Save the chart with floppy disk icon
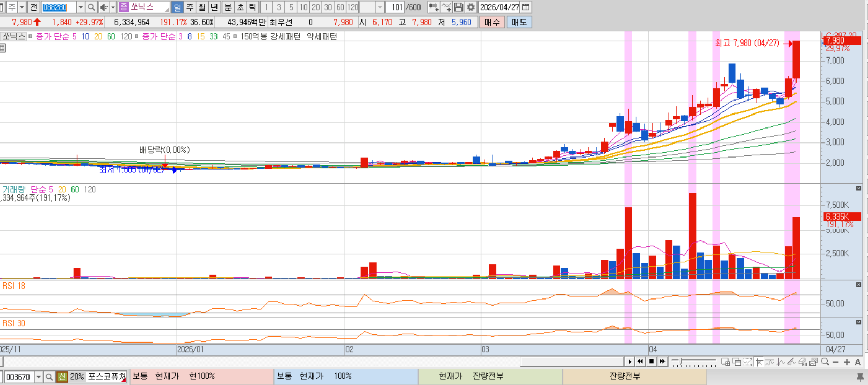868x385 pixels. click(458, 7)
